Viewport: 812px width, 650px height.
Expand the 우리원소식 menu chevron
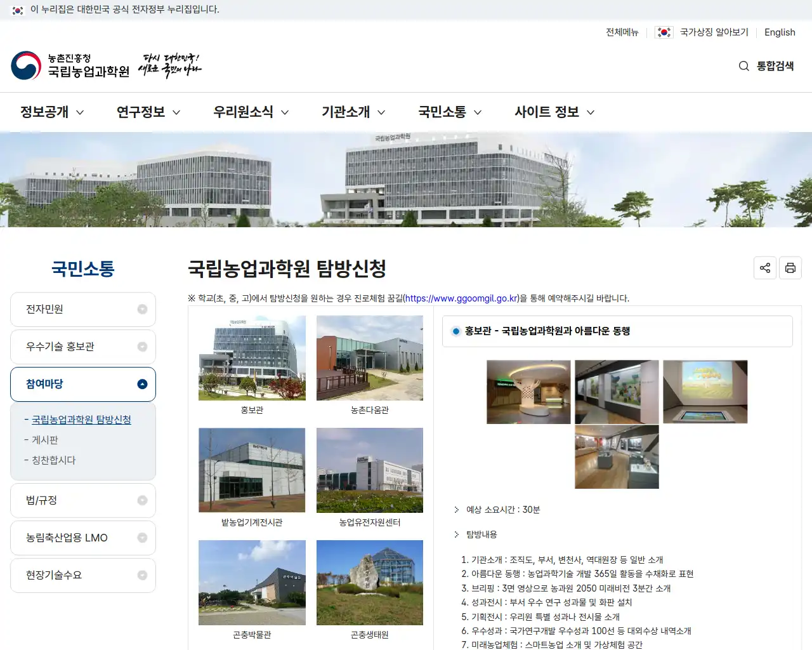285,112
